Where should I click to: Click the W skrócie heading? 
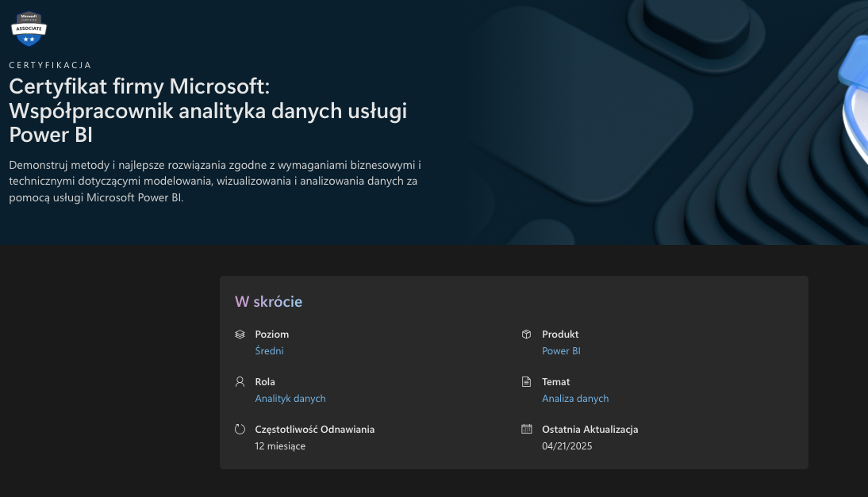coord(268,301)
